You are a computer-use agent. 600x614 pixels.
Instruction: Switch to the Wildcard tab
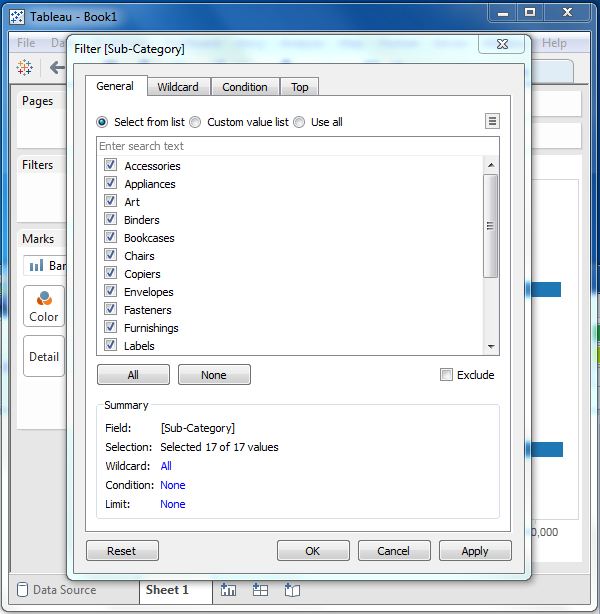[x=178, y=87]
